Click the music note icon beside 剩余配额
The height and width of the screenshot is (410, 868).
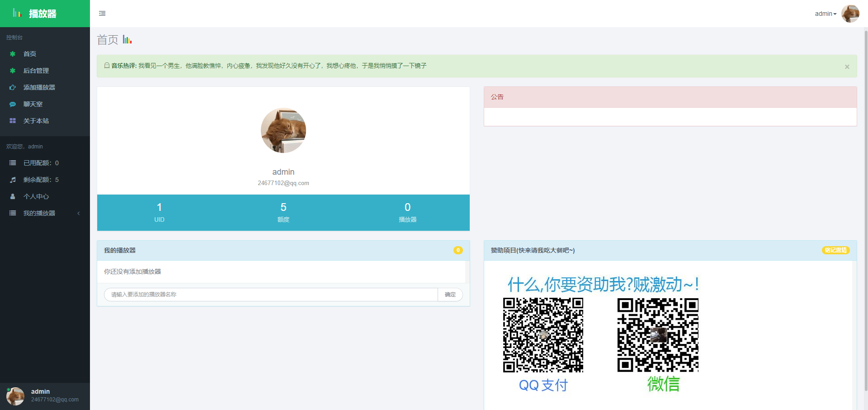[13, 180]
